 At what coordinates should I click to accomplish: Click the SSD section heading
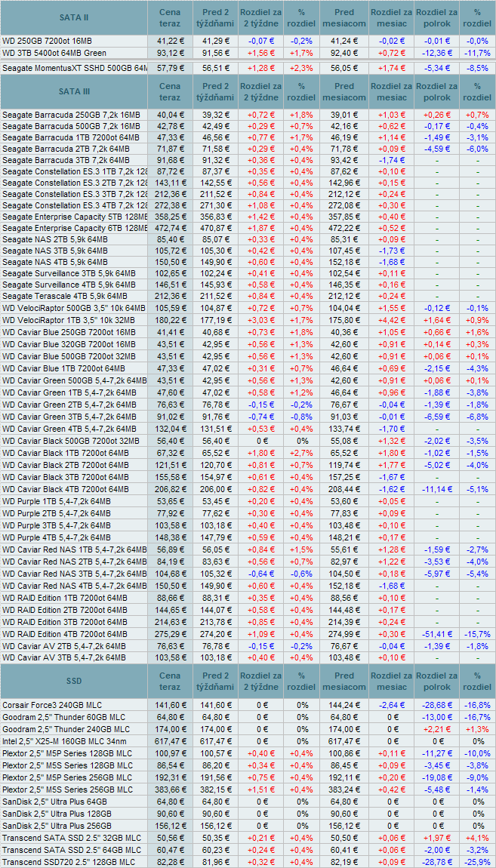74,681
